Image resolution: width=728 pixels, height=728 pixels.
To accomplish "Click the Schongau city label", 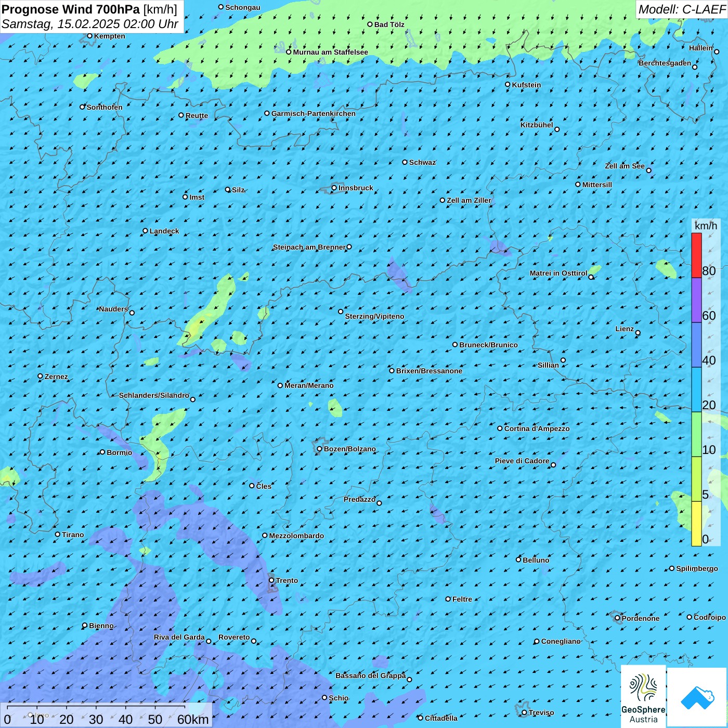I will 243,7.
